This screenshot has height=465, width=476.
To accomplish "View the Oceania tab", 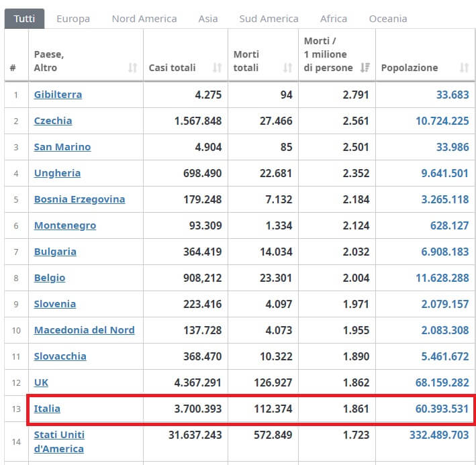I will coord(388,19).
